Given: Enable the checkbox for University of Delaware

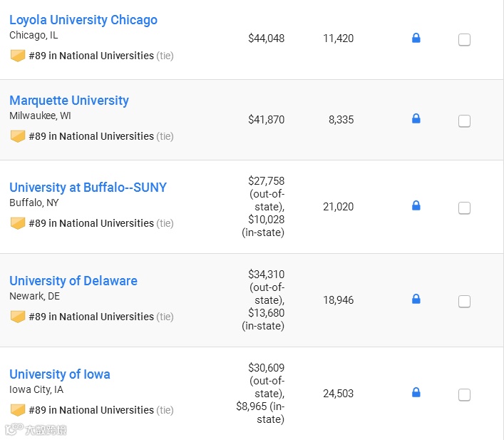Looking at the screenshot, I should pos(464,302).
